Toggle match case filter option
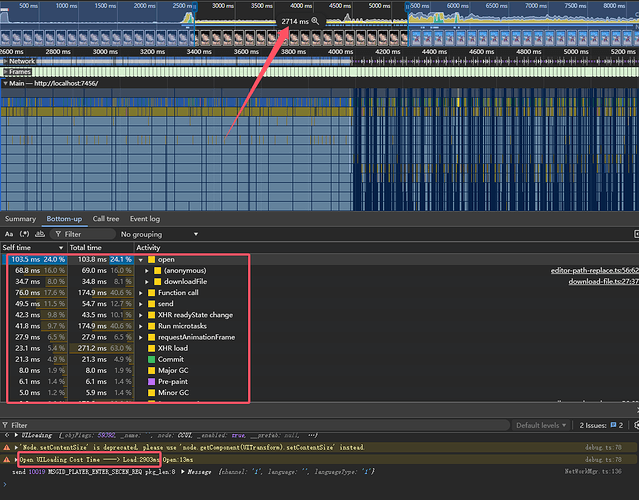639x500 pixels. (9, 234)
